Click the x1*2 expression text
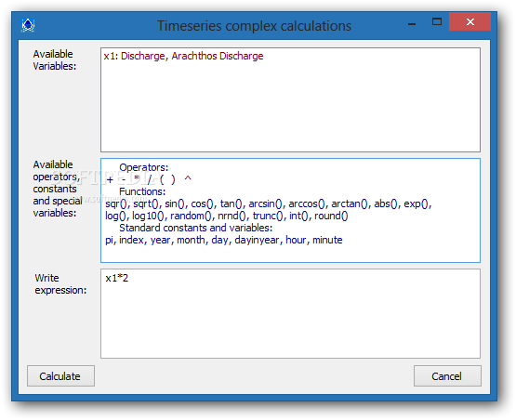Viewport: 516px width, 420px height. [117, 278]
